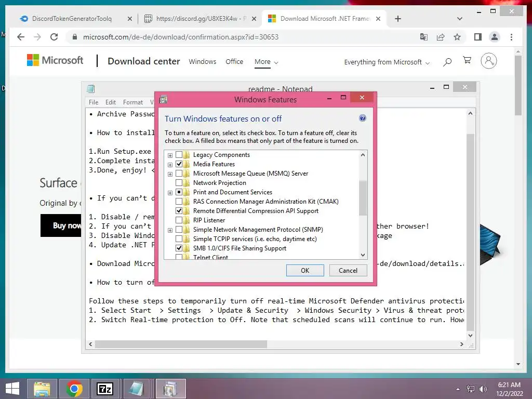Reload the Microsoft download page
Image resolution: width=532 pixels, height=399 pixels.
54,37
